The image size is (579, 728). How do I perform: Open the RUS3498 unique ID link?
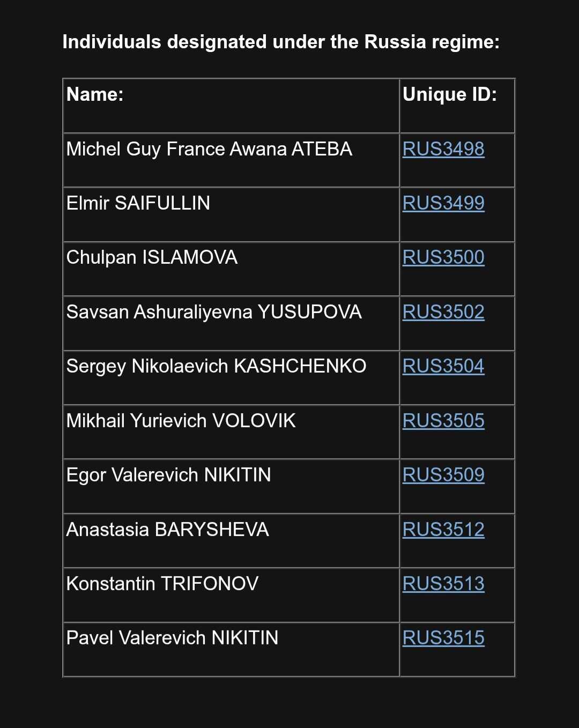[443, 149]
